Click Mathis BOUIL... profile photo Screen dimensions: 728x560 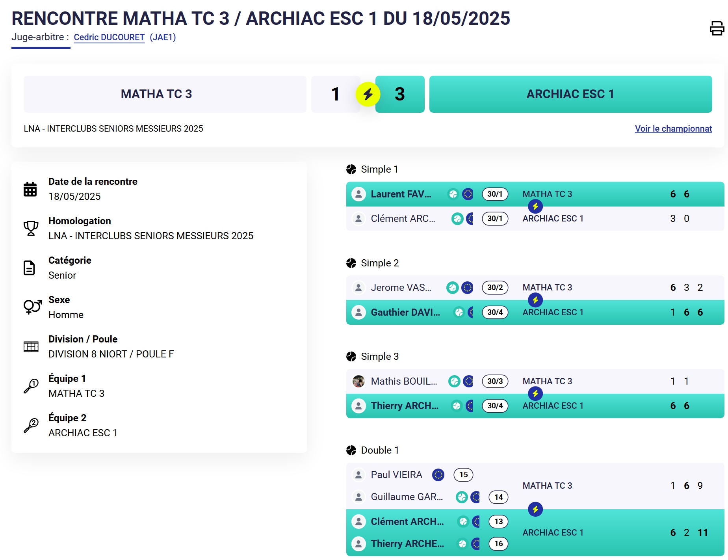coord(358,381)
